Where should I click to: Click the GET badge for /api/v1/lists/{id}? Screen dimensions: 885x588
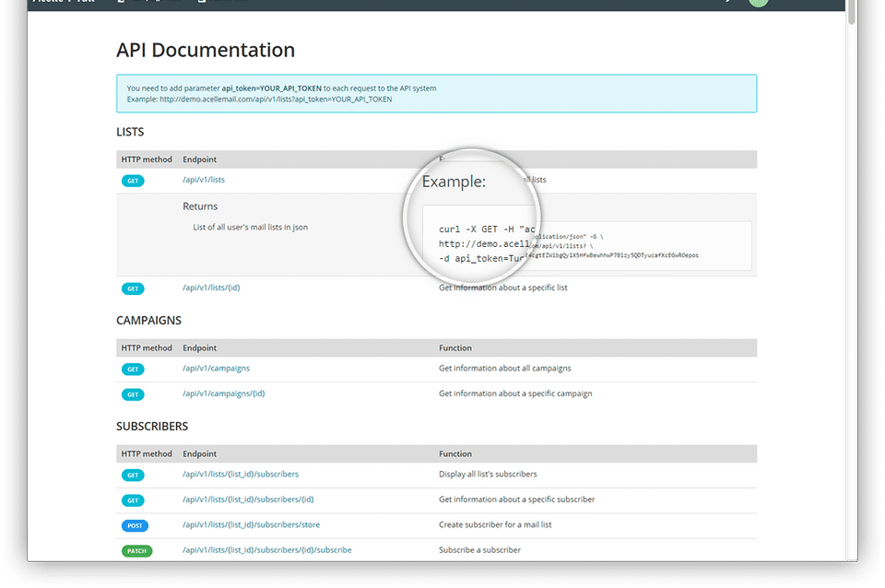tap(133, 288)
